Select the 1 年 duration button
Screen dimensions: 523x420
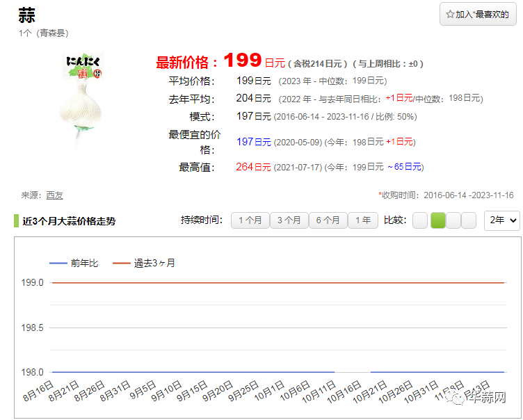(x=363, y=220)
